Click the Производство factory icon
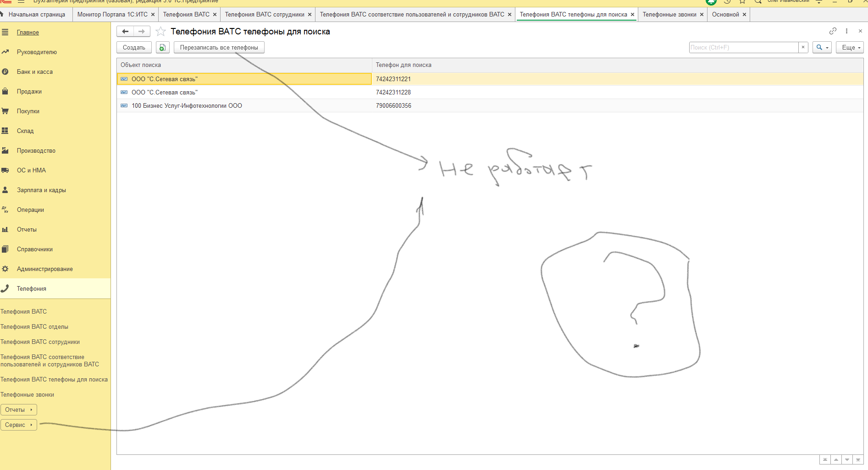 click(x=5, y=150)
